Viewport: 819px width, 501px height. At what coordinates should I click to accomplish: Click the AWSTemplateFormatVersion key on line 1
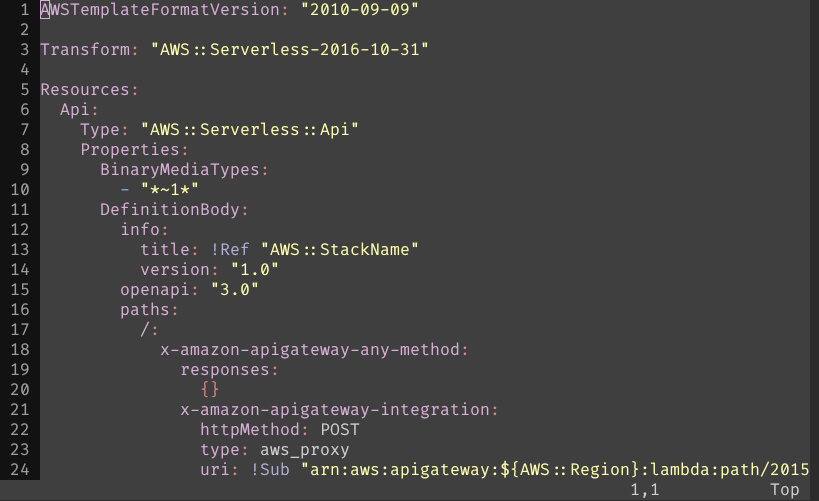coord(160,9)
